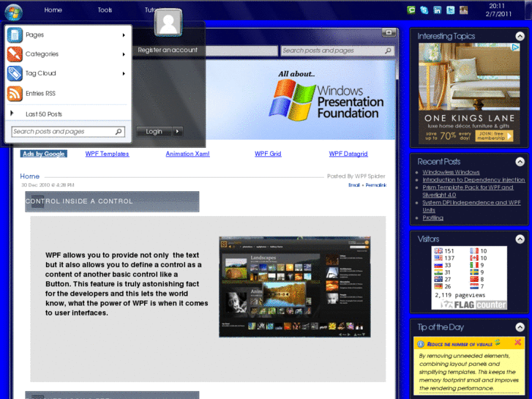Click the profile photo tray icon
Image resolution: width=532 pixels, height=399 pixels.
tap(464, 10)
